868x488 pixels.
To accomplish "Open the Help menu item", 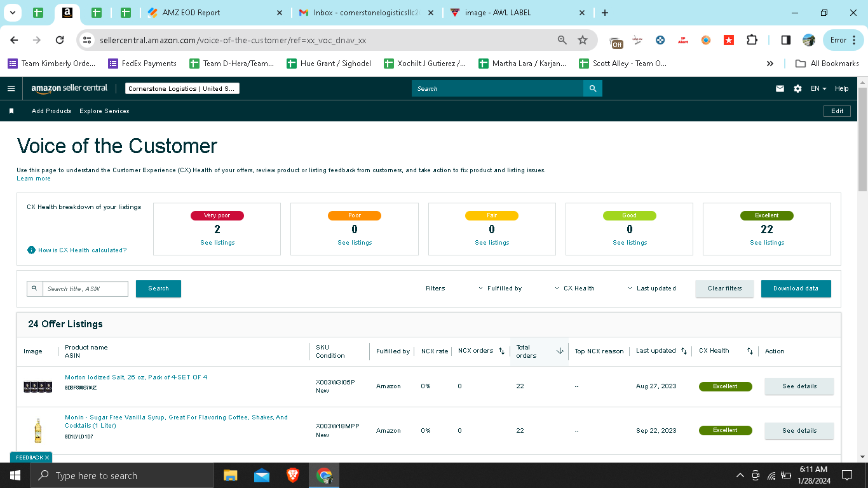I will 842,89.
